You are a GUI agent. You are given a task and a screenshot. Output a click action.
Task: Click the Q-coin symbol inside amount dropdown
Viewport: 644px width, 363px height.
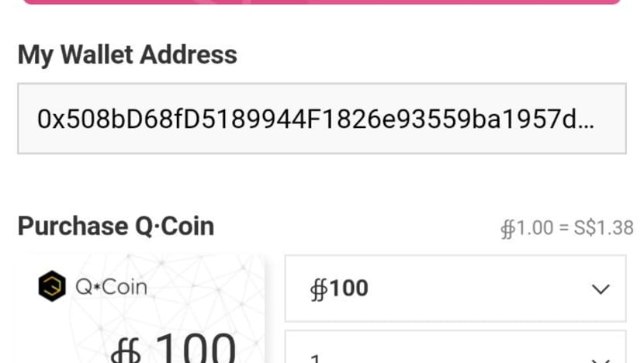[x=319, y=289]
